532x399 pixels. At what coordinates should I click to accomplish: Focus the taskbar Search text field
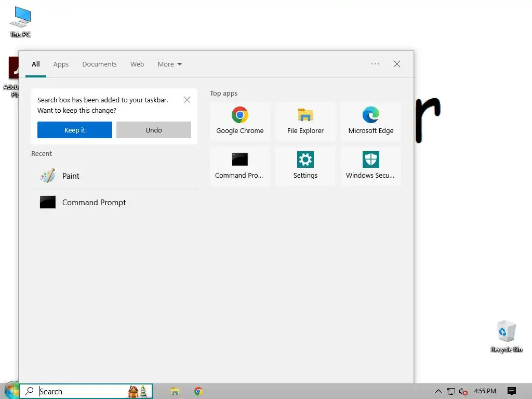point(86,391)
